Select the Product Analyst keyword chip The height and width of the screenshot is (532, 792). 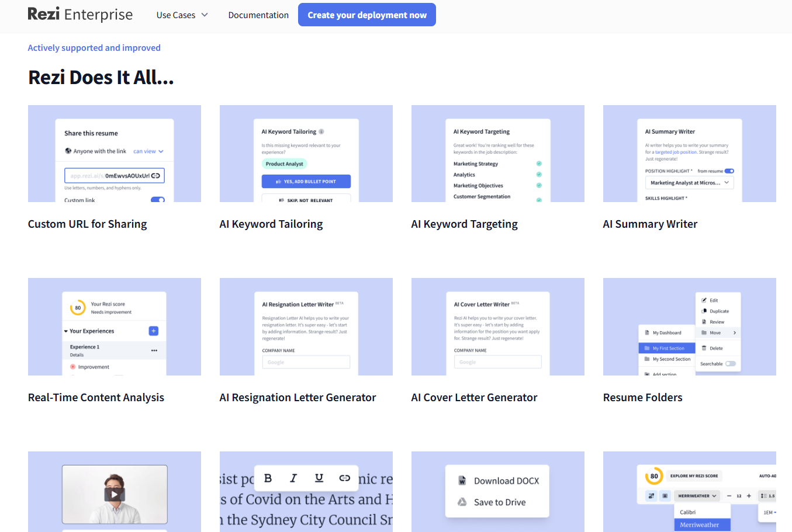point(284,164)
